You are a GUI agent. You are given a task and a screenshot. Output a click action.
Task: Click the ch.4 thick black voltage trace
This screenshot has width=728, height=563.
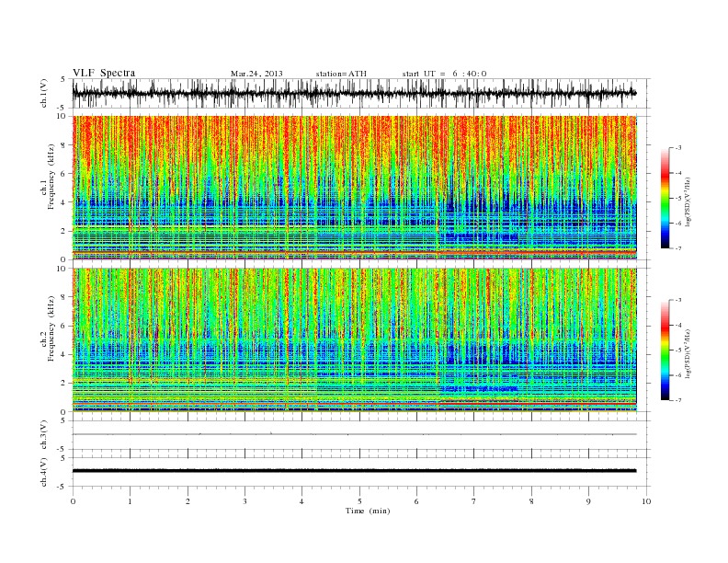[x=355, y=471]
